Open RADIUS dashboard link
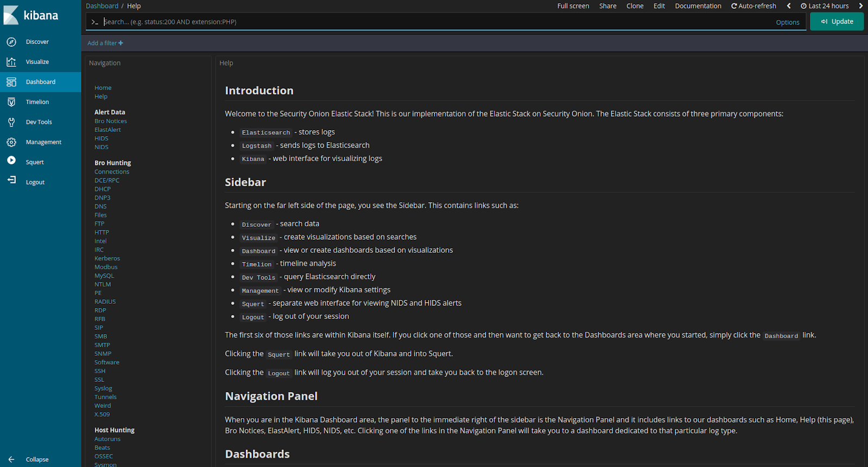Viewport: 868px width, 467px height. pyautogui.click(x=105, y=302)
